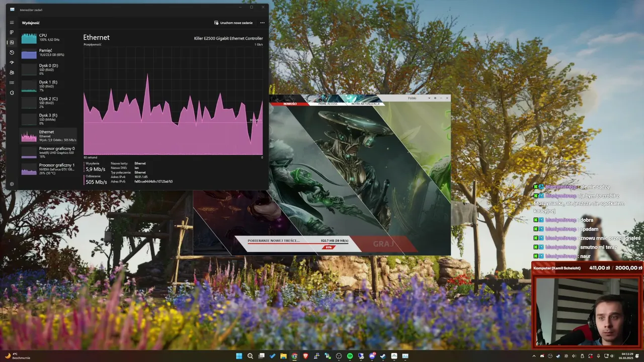This screenshot has width=644, height=362.
Task: Select Dysk 1 (E:) entry
Action: [48, 86]
